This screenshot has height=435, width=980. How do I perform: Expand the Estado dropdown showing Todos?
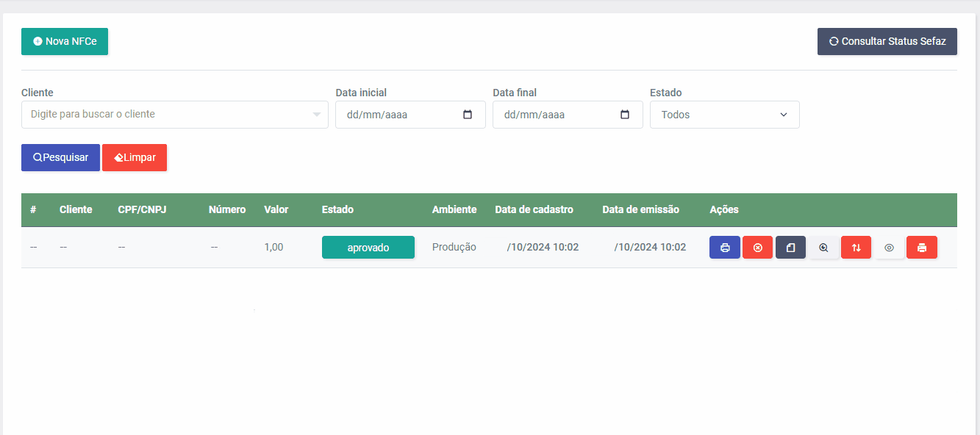pyautogui.click(x=724, y=115)
